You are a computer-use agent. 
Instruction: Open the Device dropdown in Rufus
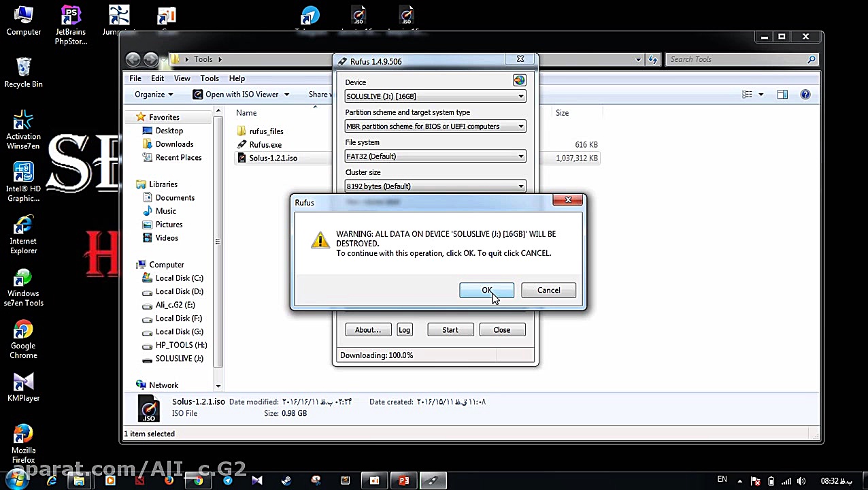(435, 96)
